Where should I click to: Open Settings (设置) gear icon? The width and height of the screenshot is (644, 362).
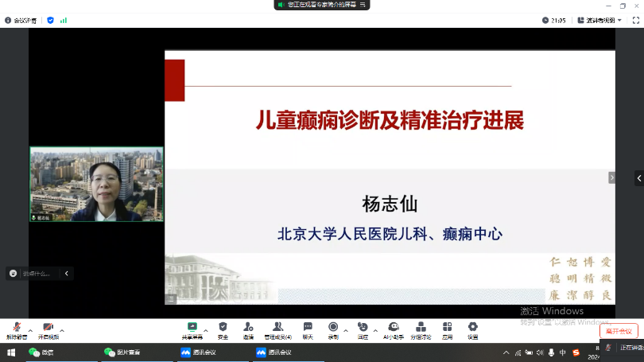click(473, 327)
